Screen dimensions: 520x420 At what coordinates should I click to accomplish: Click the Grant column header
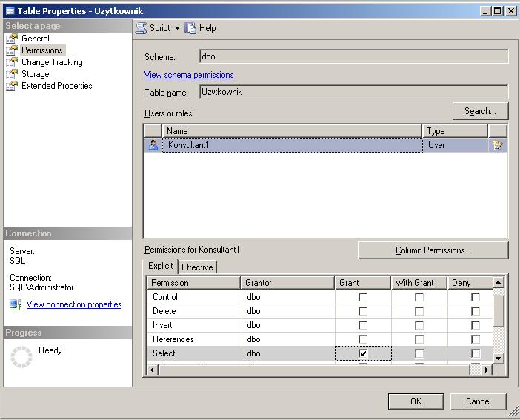pos(362,283)
